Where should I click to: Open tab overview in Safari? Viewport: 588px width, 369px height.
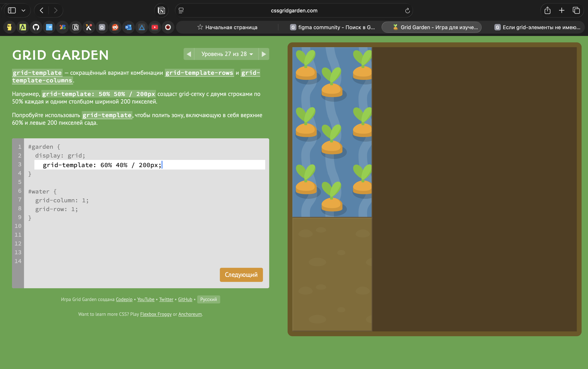tap(576, 10)
